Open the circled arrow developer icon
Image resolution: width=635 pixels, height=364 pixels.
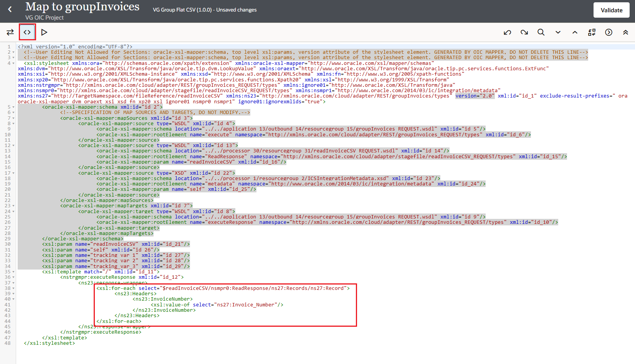pyautogui.click(x=609, y=32)
